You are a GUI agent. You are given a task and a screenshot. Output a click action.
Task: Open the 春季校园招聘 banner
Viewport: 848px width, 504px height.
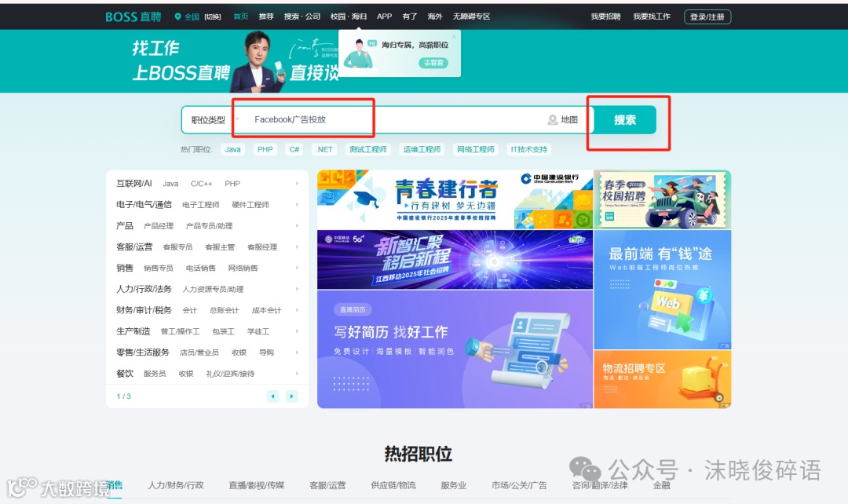[663, 199]
